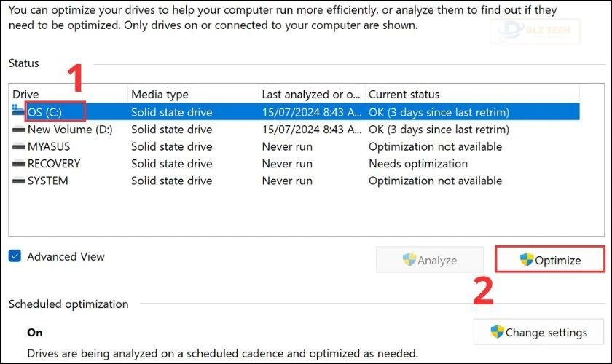Sort by the Drive column header

click(x=66, y=94)
